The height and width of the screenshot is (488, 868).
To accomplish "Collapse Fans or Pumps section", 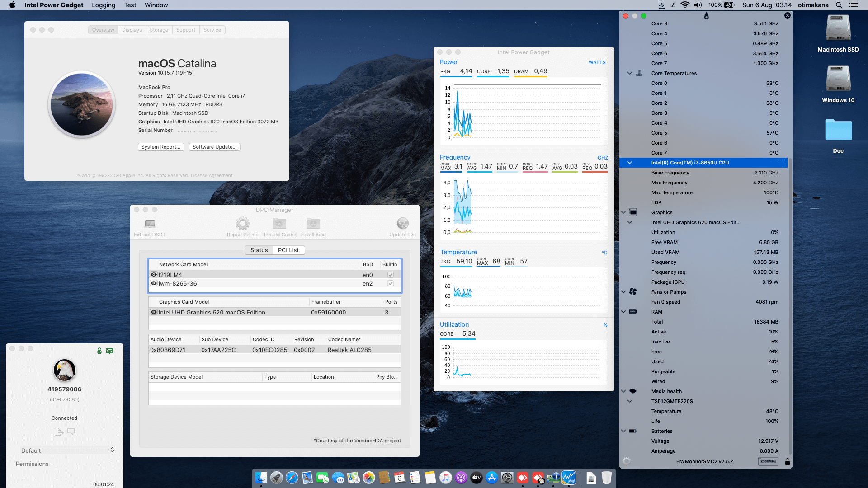I will pyautogui.click(x=624, y=292).
